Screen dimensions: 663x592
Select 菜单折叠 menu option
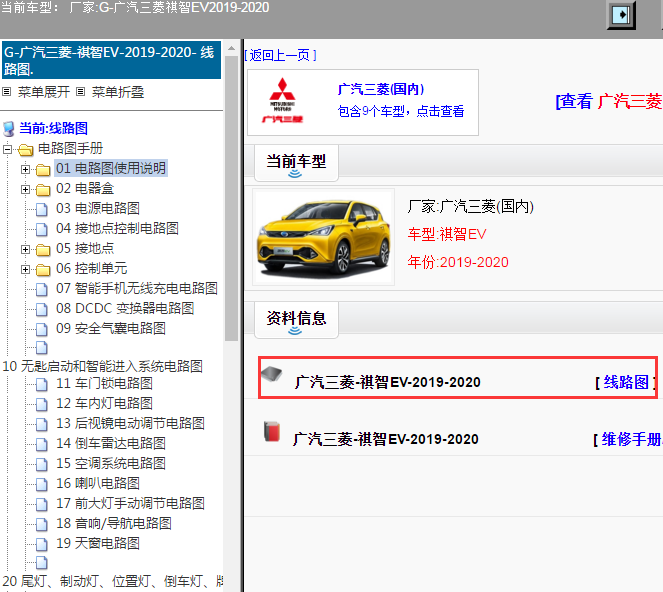118,92
